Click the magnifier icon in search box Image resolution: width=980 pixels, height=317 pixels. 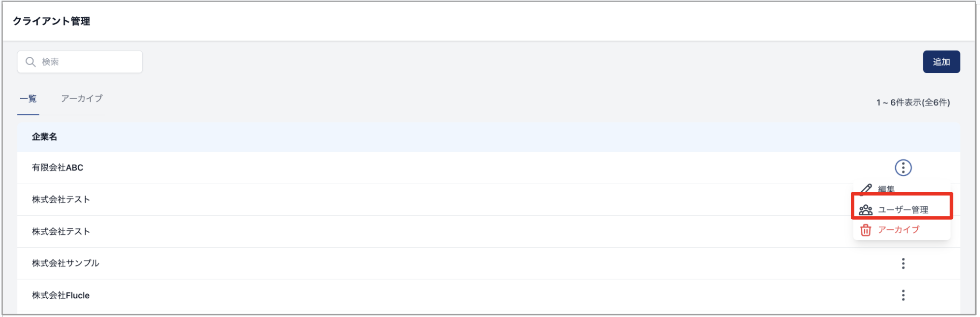(30, 62)
